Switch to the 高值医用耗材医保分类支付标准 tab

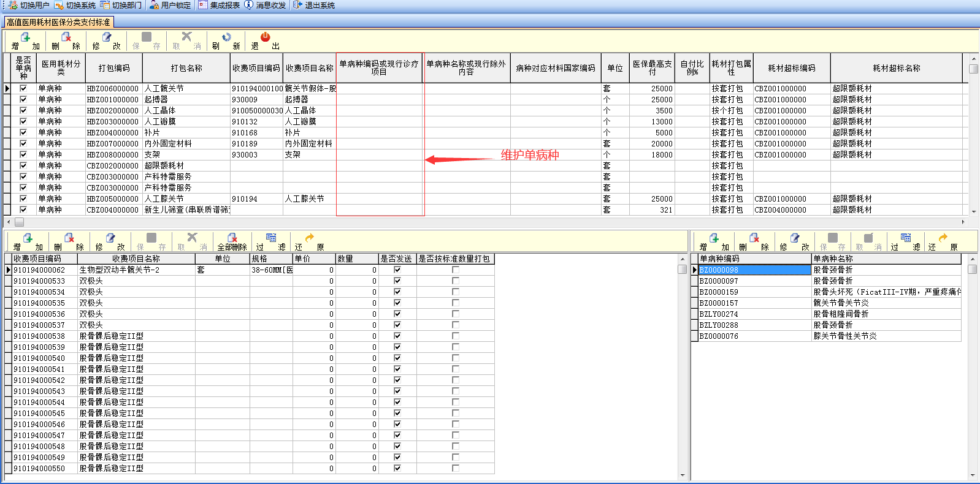59,22
